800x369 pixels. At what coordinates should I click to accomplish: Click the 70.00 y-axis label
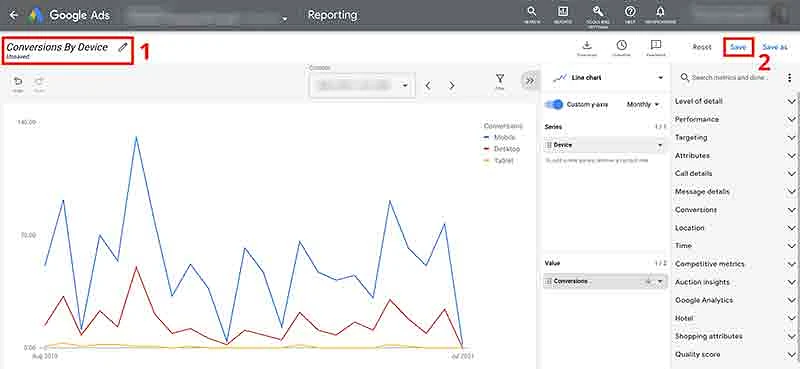[28, 235]
